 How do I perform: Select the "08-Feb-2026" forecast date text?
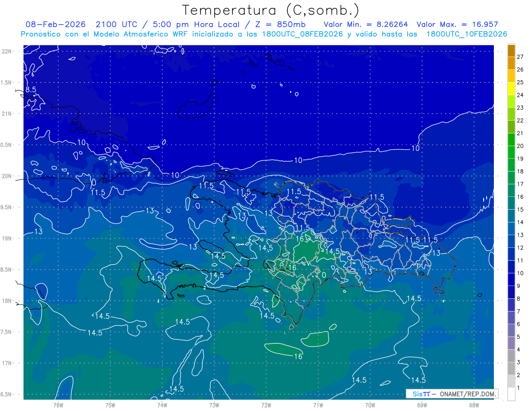pyautogui.click(x=55, y=24)
